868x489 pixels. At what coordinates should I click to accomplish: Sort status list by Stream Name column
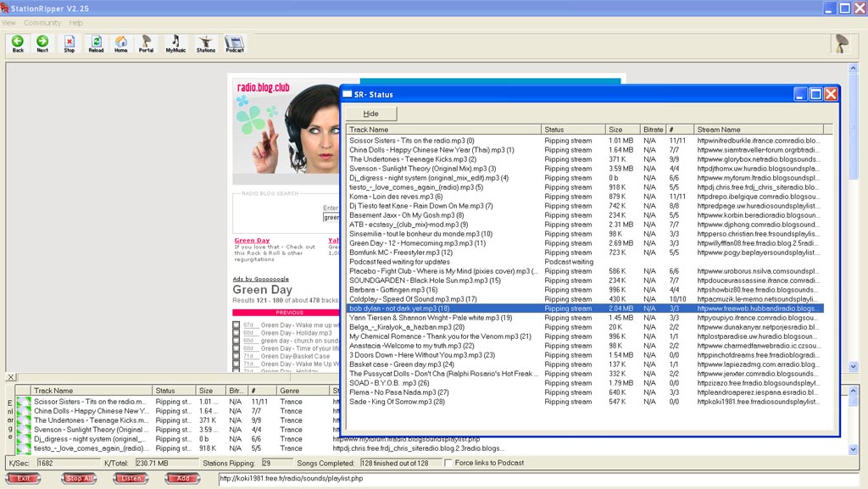tap(759, 130)
